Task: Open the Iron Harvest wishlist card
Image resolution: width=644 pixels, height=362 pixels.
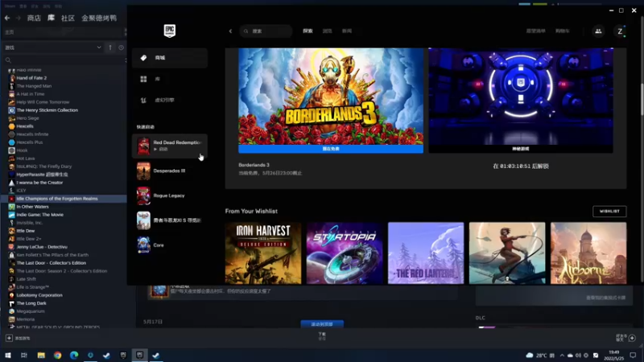Action: 263,253
